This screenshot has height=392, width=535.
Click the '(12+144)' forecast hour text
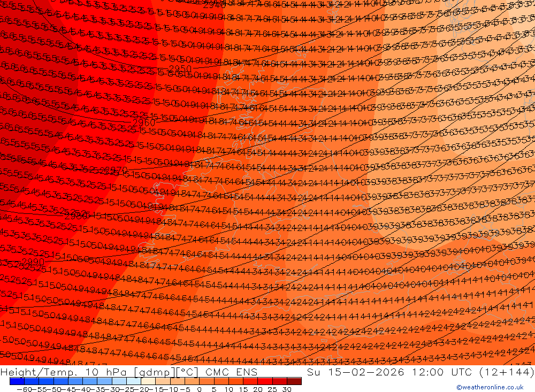point(506,372)
